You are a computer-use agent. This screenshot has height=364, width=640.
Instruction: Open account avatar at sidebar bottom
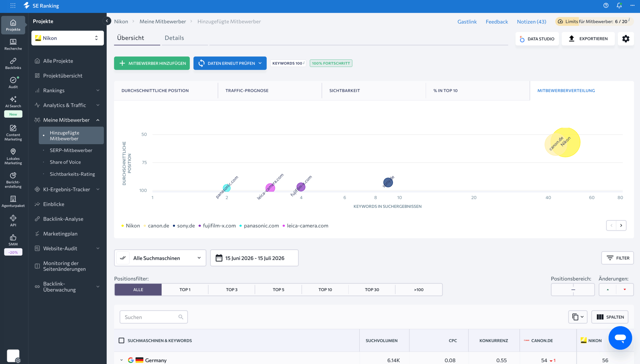coord(13,356)
